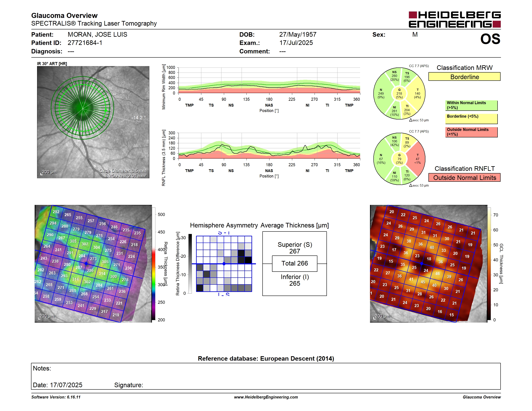Click the TS 196 (6%) sector in MRW pie
The width and height of the screenshot is (532, 411).
[407, 77]
